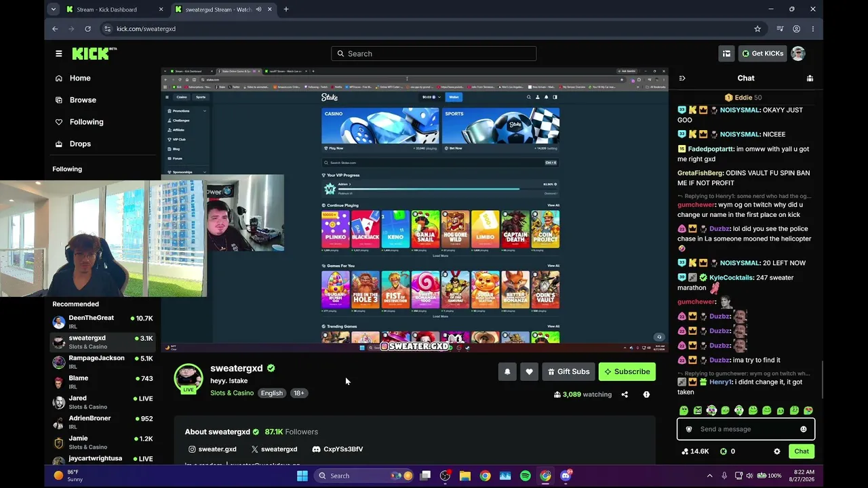The height and width of the screenshot is (488, 868).
Task: Open DeenTheGreat recommended channel
Action: (102, 322)
